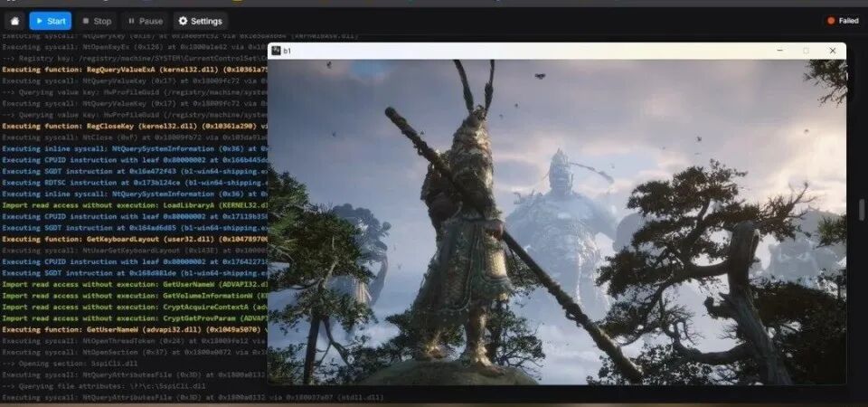Select the CryptAcquireContextA import log line
The width and height of the screenshot is (868, 407).
point(135,307)
